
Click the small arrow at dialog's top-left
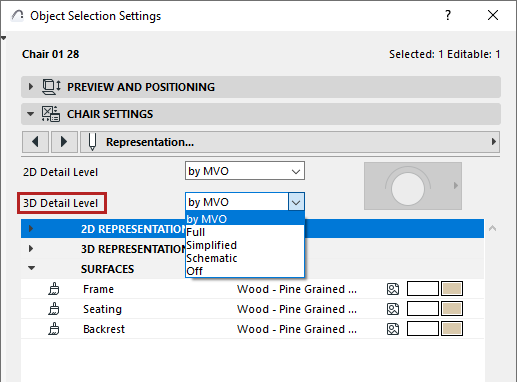[x=4, y=38]
